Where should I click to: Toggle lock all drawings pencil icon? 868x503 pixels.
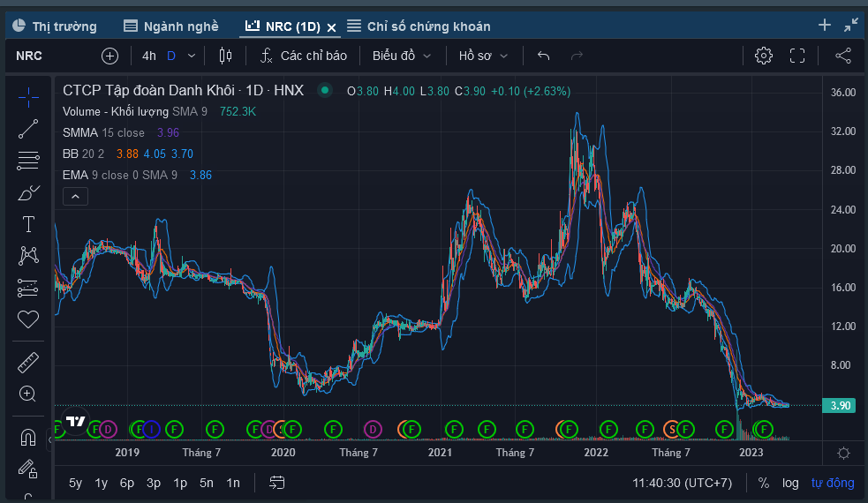coord(28,469)
